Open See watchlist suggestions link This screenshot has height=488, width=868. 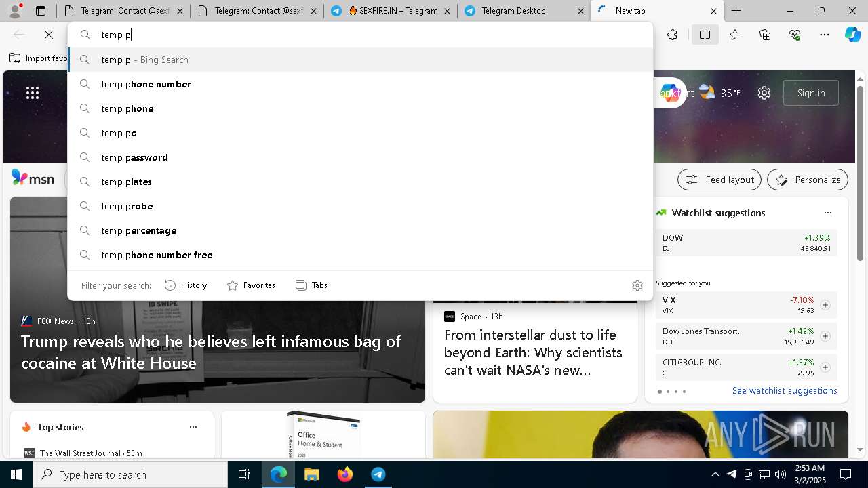click(785, 390)
